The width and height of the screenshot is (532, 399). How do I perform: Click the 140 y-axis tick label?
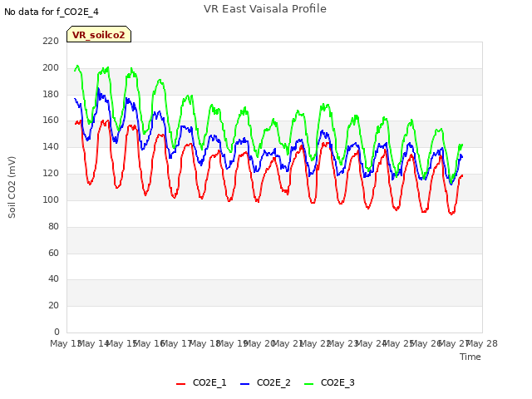point(51,146)
